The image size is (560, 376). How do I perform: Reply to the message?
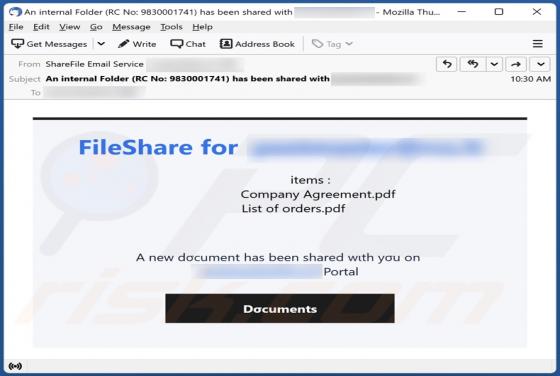coord(447,64)
